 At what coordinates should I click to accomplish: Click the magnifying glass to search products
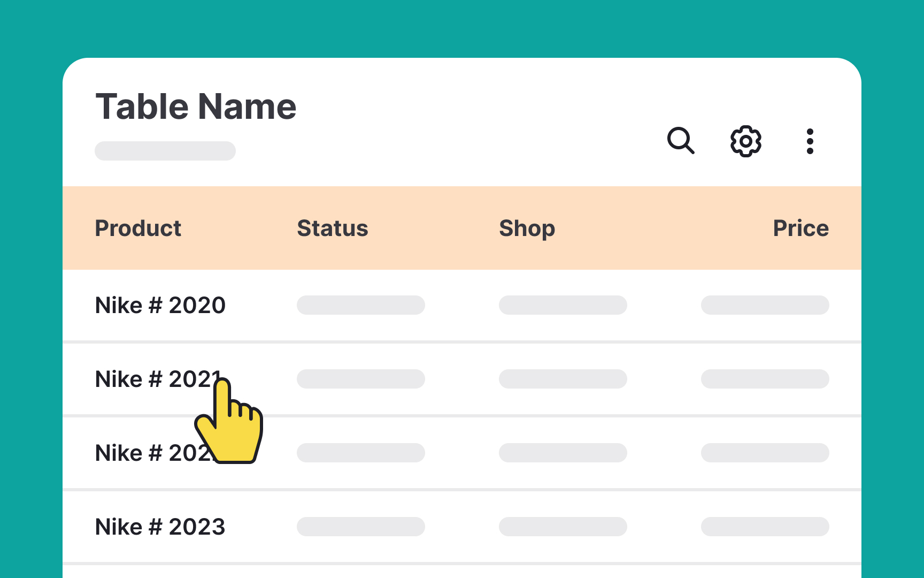pos(681,141)
